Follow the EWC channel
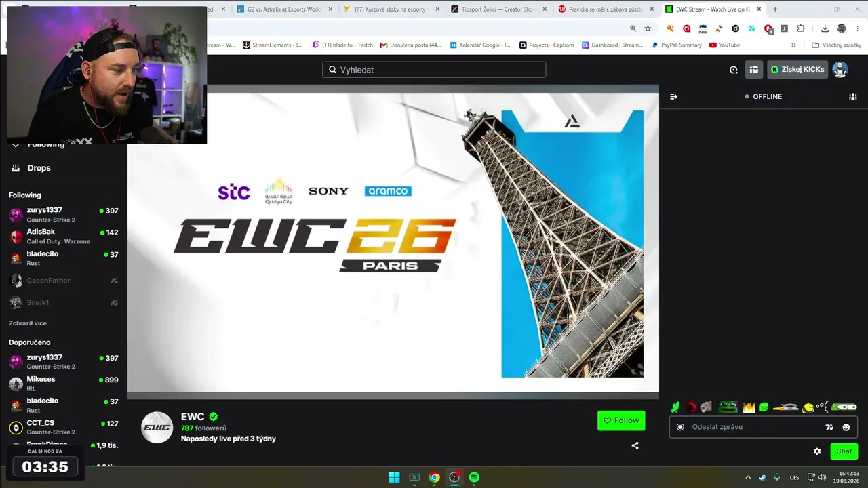 tap(621, 420)
